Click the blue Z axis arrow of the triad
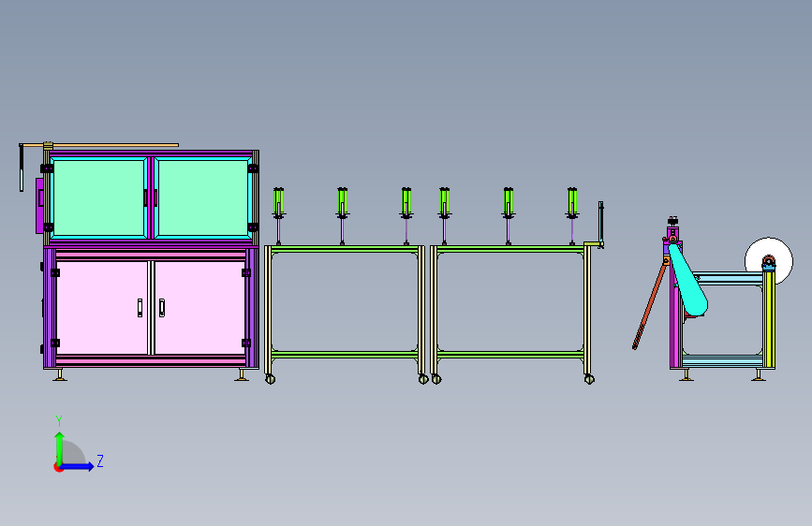812x526 pixels. click(78, 466)
